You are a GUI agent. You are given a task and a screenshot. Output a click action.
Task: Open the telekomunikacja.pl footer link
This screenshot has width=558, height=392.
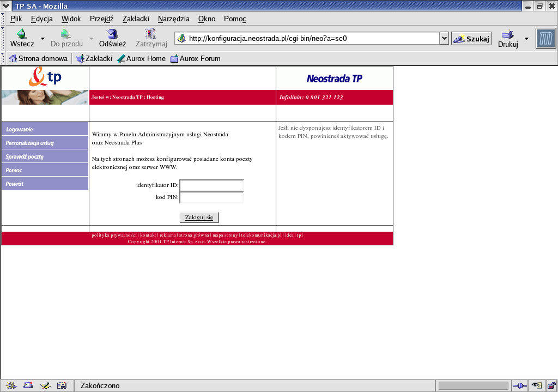[x=261, y=235]
